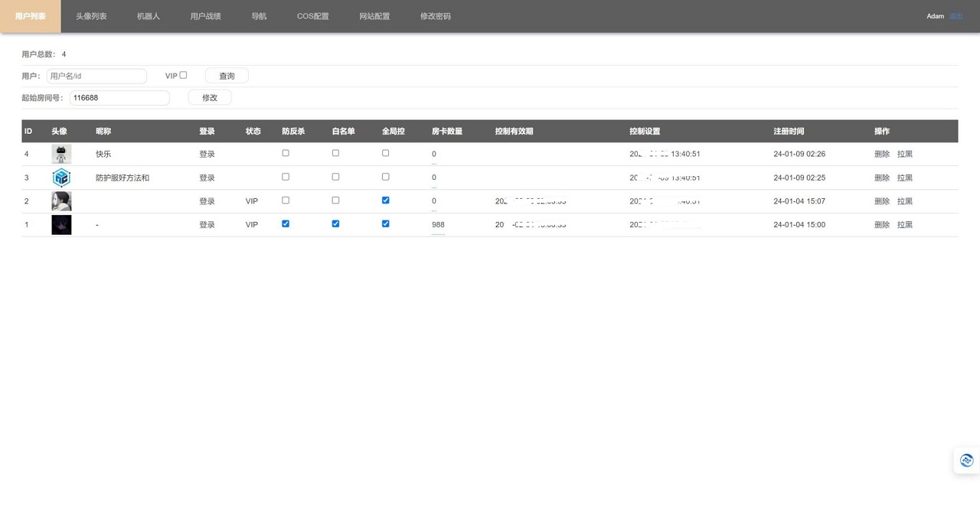The width and height of the screenshot is (980, 528).
Task: Switch to the 头像列表 tab
Action: 91,16
